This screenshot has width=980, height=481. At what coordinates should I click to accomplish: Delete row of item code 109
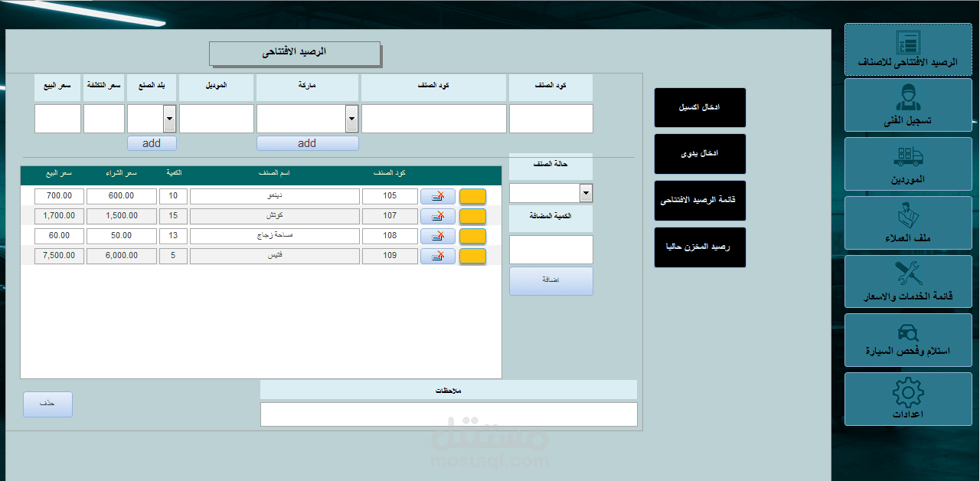(438, 256)
